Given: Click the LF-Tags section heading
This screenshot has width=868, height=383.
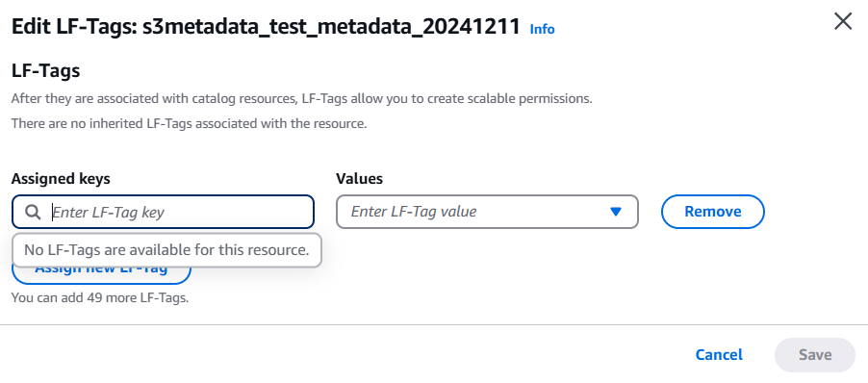Looking at the screenshot, I should click(46, 71).
